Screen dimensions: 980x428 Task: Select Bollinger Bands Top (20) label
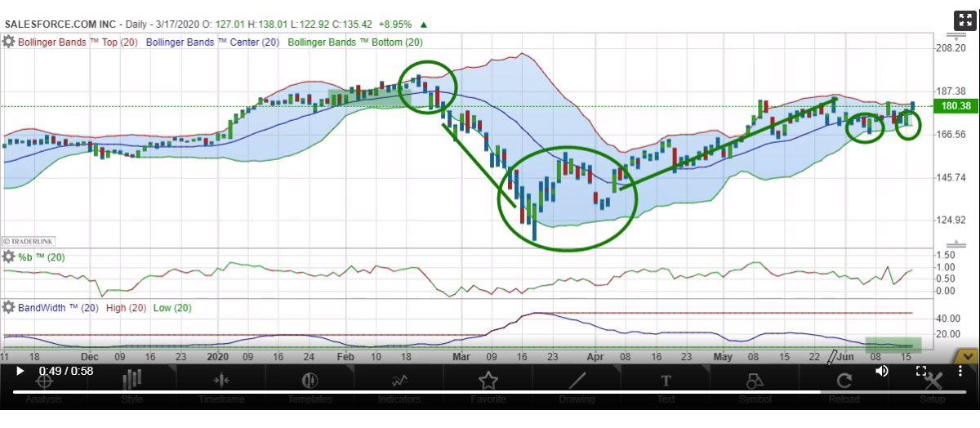[x=78, y=42]
